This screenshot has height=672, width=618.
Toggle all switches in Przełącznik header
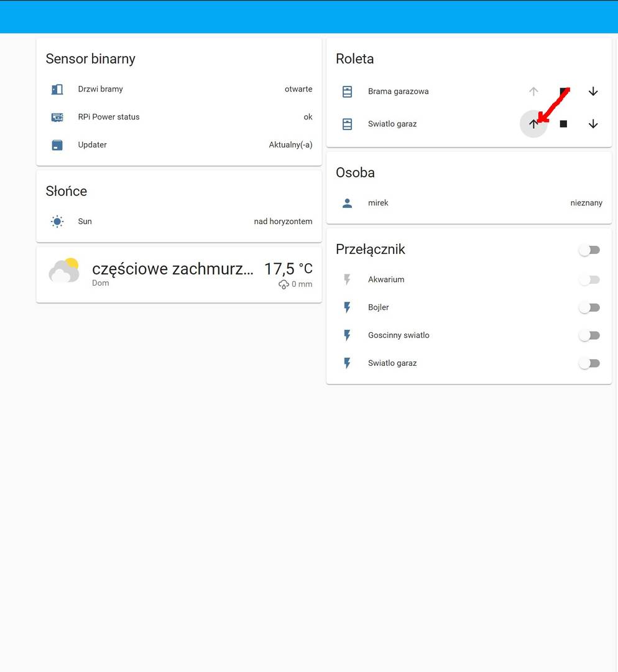[x=589, y=250]
